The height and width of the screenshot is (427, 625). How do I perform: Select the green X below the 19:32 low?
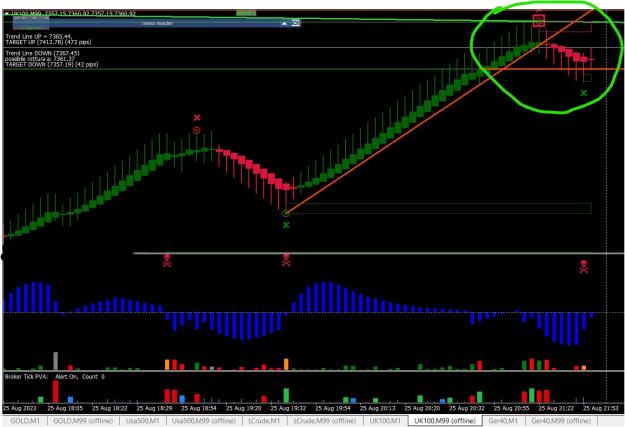286,225
